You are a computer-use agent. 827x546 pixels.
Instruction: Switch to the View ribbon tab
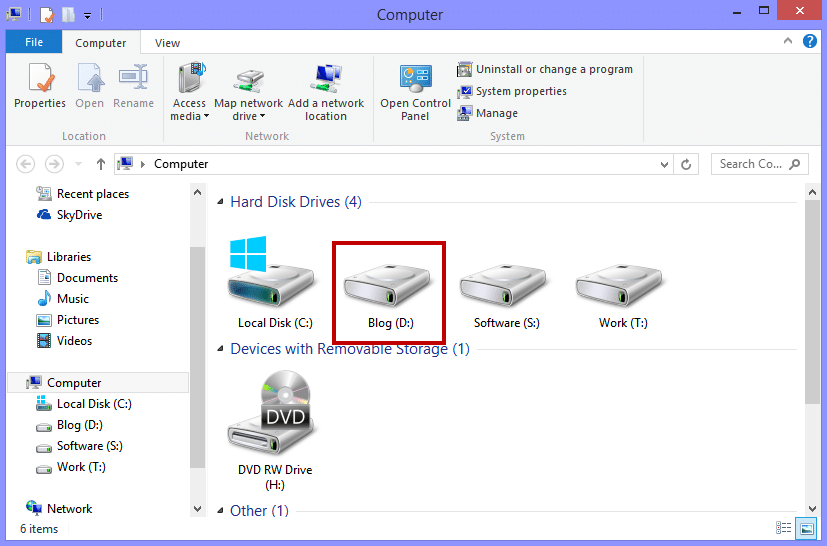tap(167, 43)
